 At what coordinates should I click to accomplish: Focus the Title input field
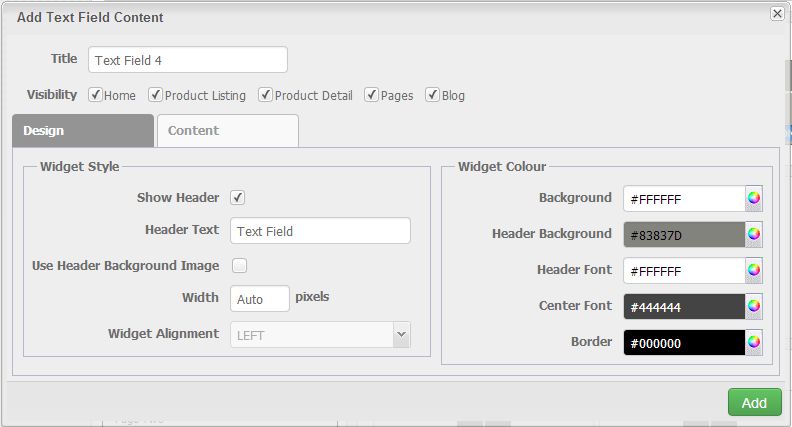click(x=188, y=60)
